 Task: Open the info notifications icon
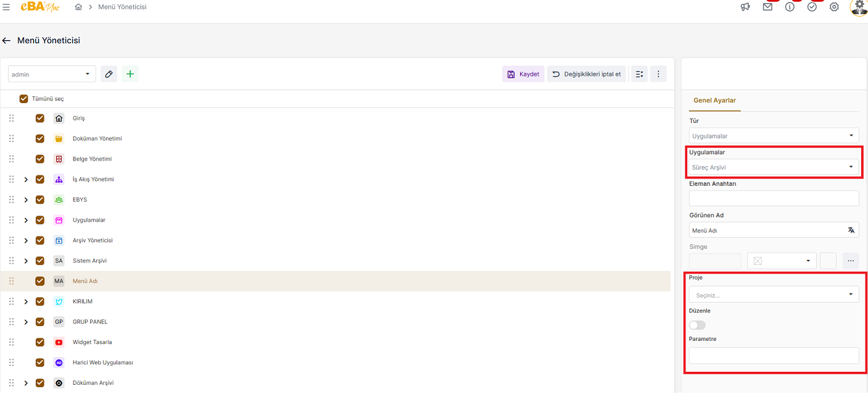click(790, 7)
